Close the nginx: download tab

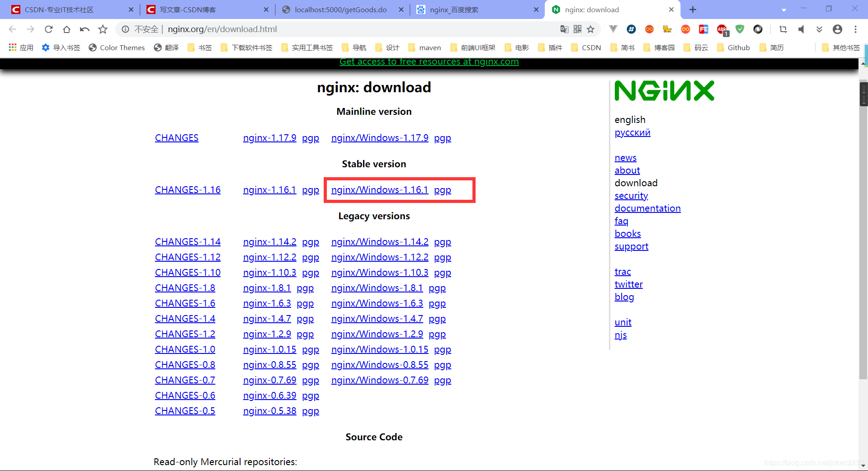[671, 9]
